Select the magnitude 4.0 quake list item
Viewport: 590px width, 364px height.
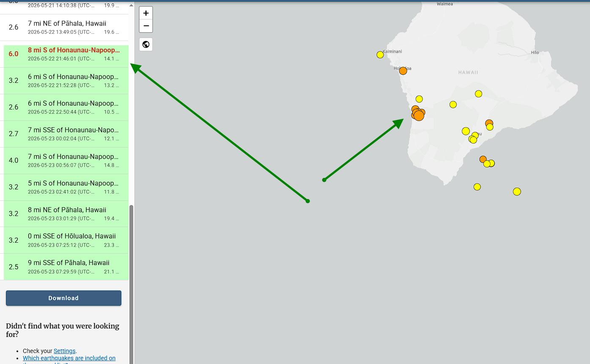click(66, 161)
